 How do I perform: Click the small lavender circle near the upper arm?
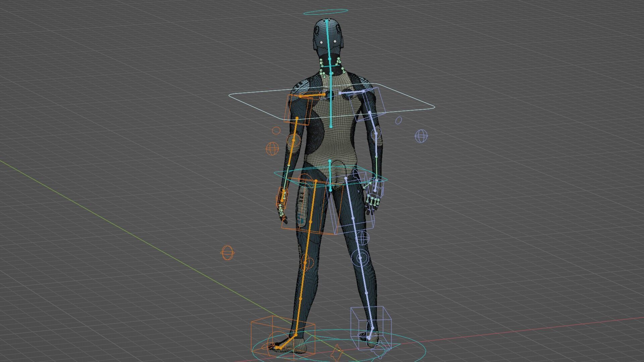[x=398, y=120]
